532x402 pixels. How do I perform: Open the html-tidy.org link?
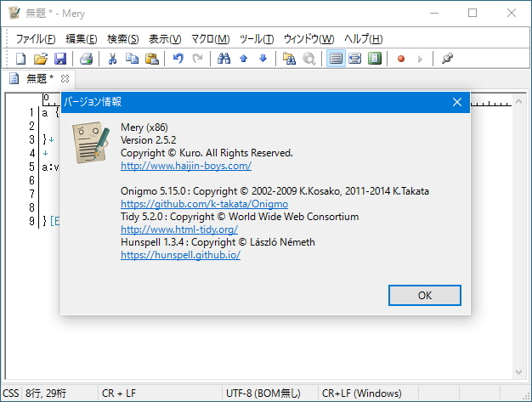tap(179, 229)
